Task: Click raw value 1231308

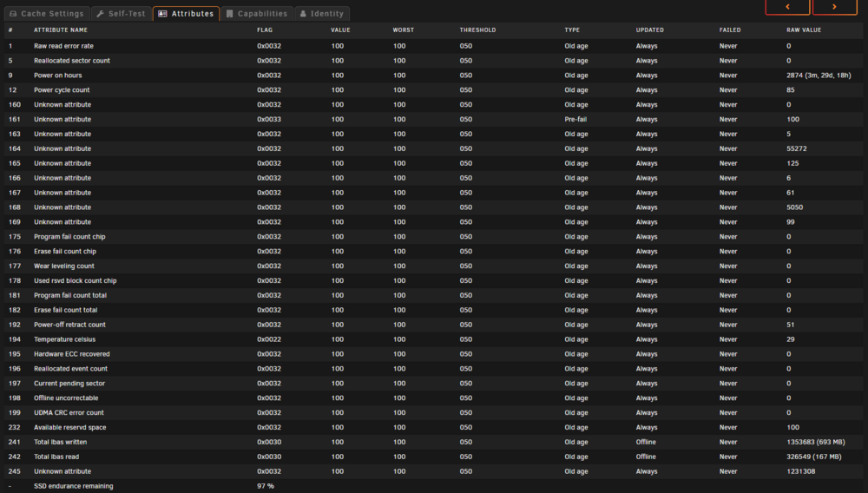Action: [x=800, y=471]
